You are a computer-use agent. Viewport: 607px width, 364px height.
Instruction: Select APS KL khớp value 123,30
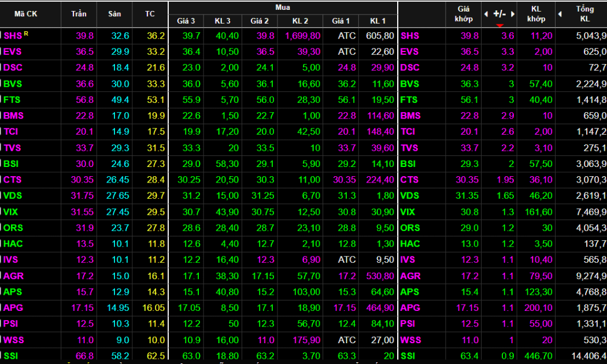tap(538, 292)
